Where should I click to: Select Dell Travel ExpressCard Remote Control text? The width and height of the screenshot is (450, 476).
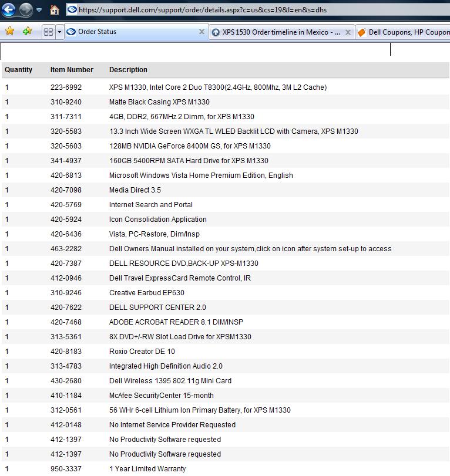pyautogui.click(x=180, y=278)
